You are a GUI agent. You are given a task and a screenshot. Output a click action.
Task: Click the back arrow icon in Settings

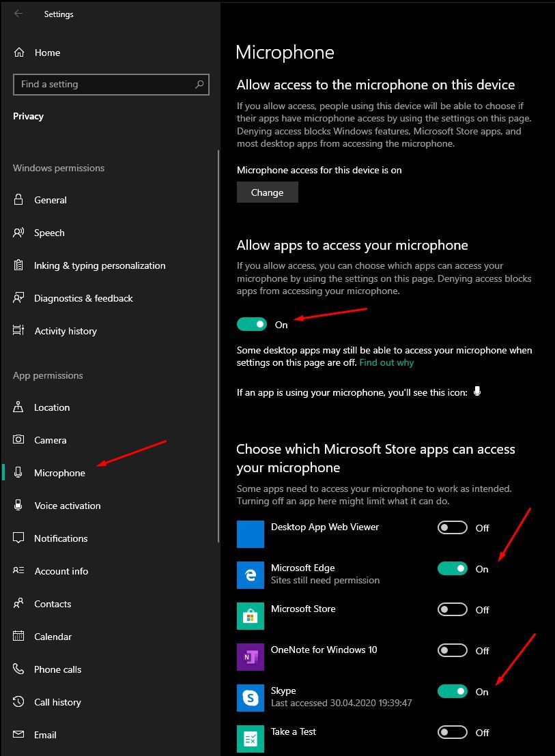coord(18,14)
